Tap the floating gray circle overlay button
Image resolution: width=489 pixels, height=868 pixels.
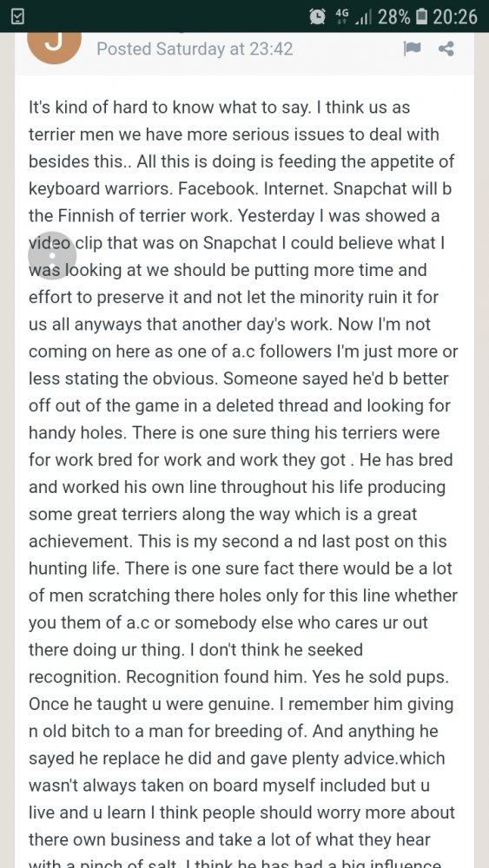(x=52, y=256)
